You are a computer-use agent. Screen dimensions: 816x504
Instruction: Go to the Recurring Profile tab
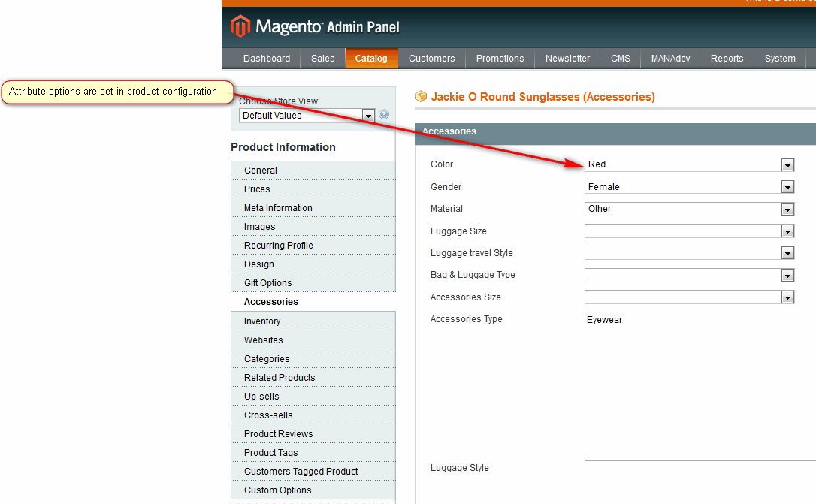313,246
